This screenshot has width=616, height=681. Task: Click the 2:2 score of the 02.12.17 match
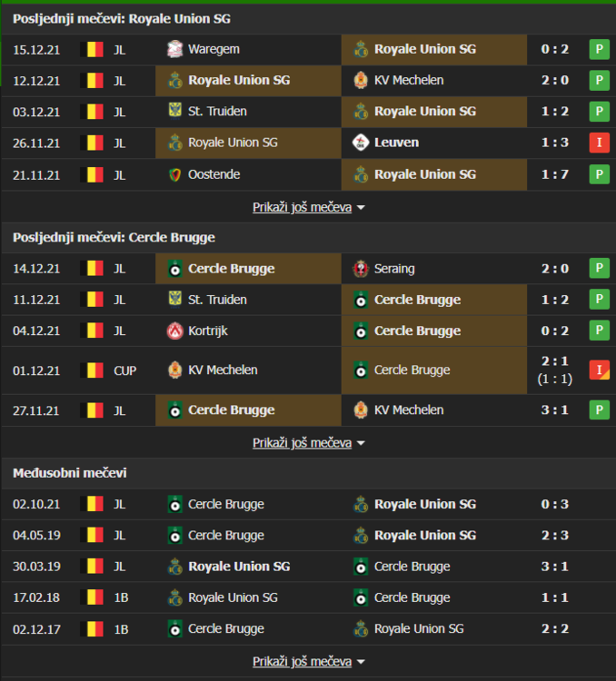(x=554, y=628)
